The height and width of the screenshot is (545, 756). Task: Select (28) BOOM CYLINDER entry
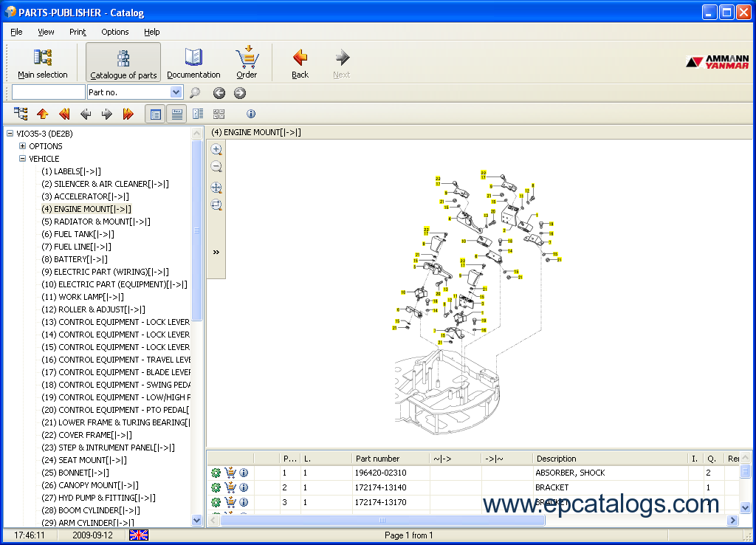[x=91, y=510]
